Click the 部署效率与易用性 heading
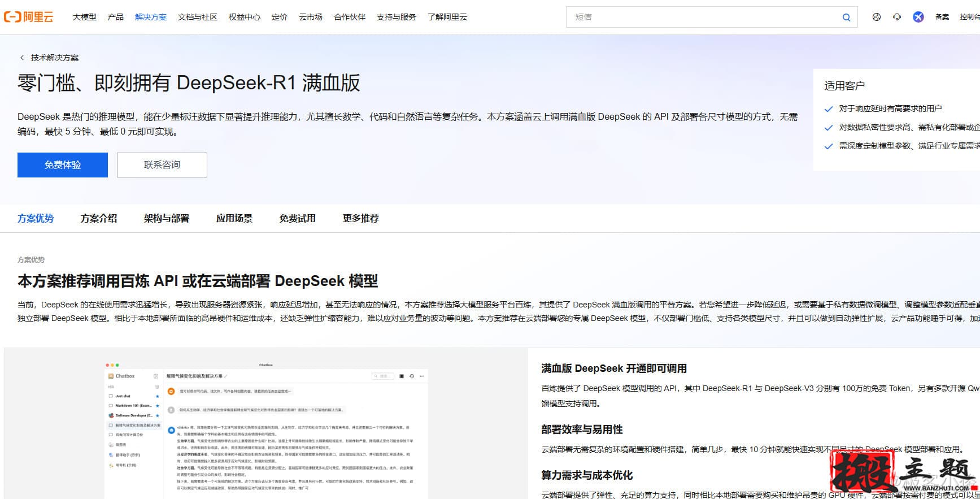 pos(582,429)
